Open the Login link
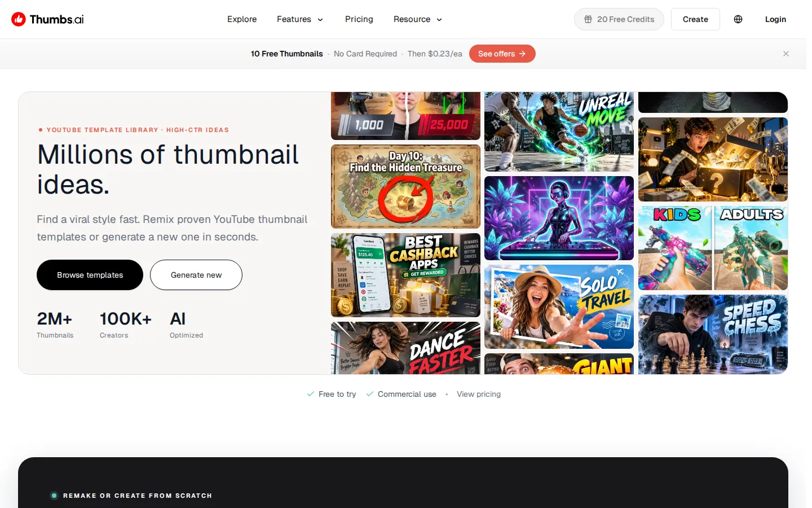Screen dimensions: 812x508 pos(775,19)
